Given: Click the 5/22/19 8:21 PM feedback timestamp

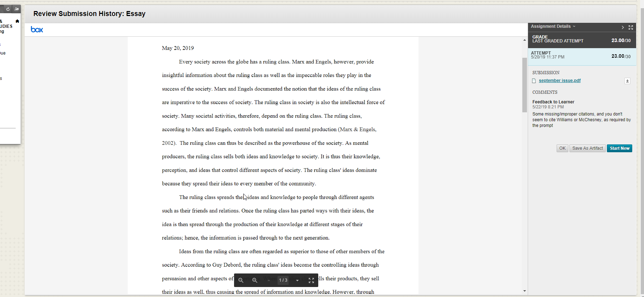Looking at the screenshot, I should click(548, 107).
